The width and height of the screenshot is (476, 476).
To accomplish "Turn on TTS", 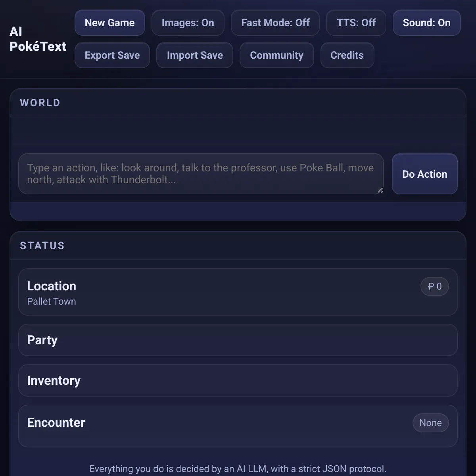I will coord(356,23).
